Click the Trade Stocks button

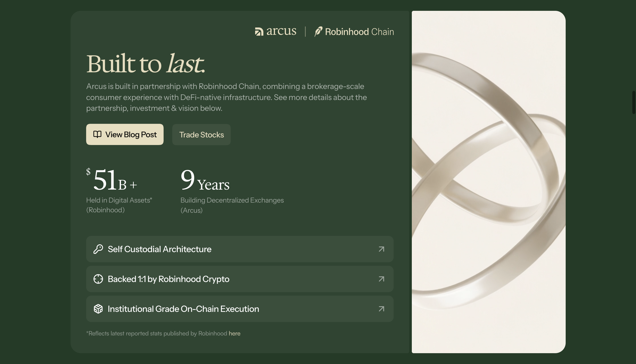click(201, 135)
